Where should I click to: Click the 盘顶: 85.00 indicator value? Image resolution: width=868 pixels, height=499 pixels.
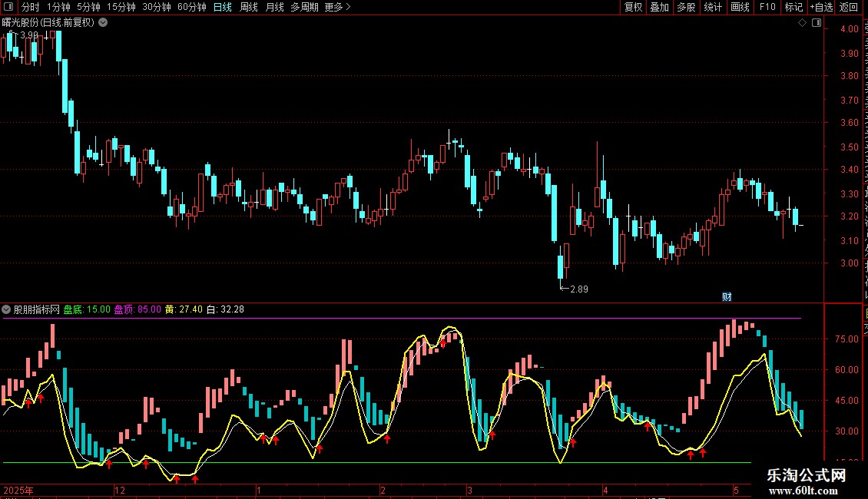[137, 309]
